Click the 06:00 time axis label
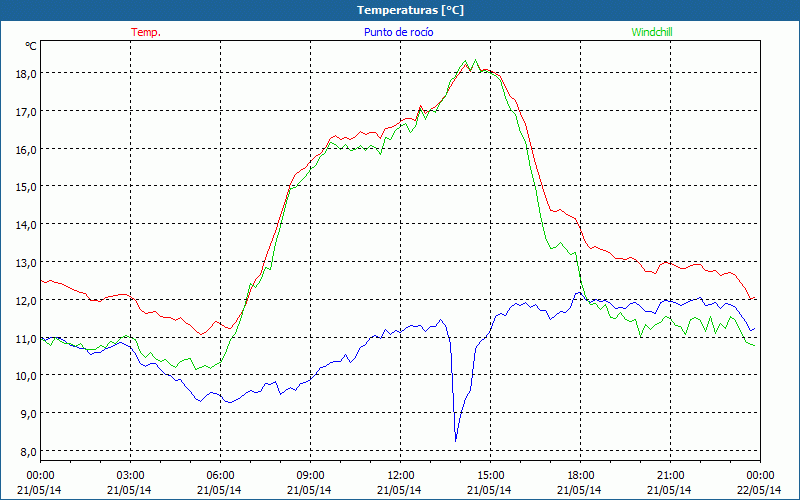The image size is (800, 500). tap(220, 475)
